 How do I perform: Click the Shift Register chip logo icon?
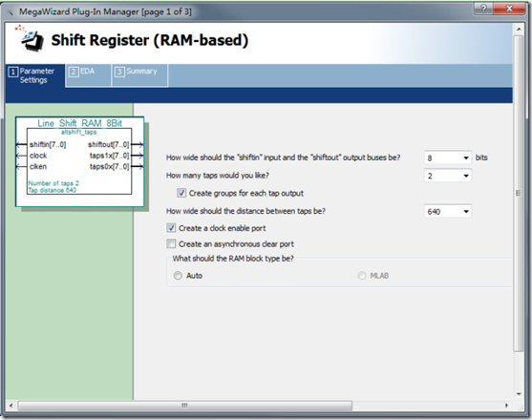tap(31, 38)
